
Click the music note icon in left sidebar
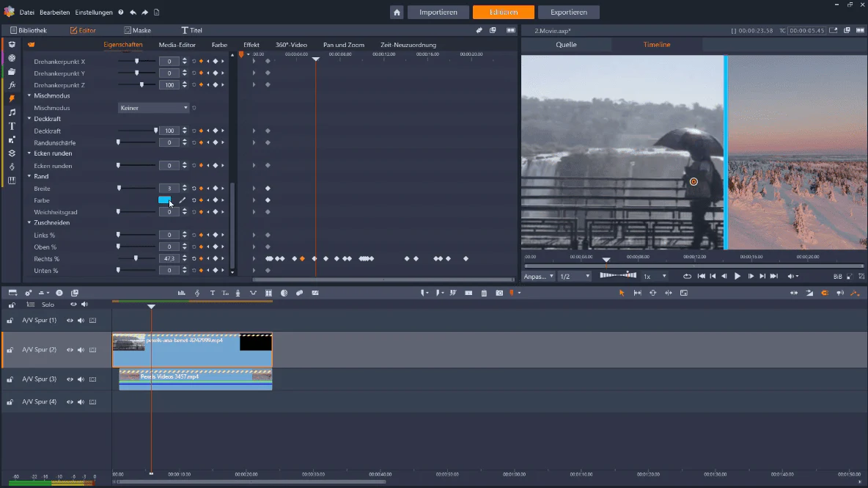12,112
